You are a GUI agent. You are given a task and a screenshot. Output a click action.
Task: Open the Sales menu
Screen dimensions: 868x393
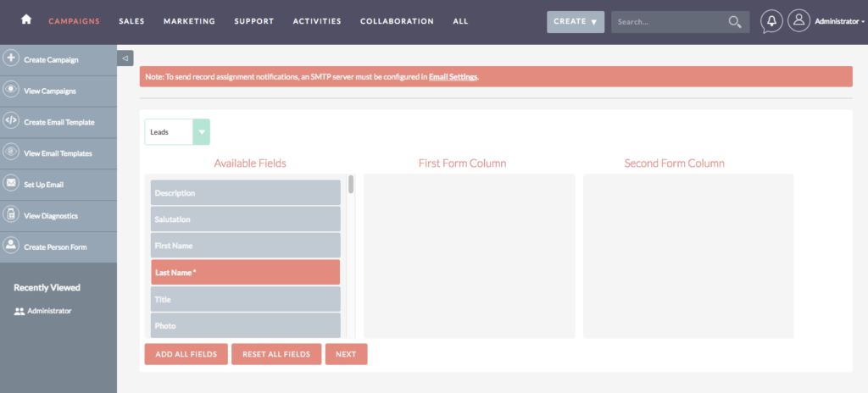(131, 21)
